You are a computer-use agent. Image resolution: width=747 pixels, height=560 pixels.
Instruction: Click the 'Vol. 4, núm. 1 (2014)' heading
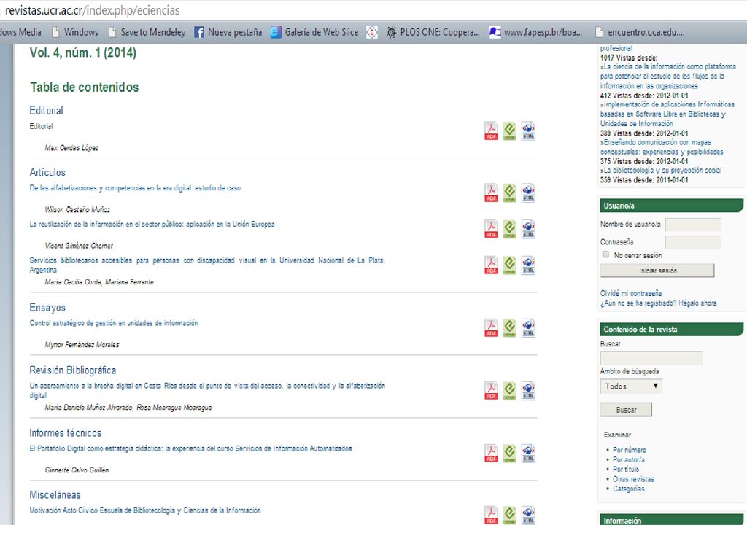coord(83,52)
